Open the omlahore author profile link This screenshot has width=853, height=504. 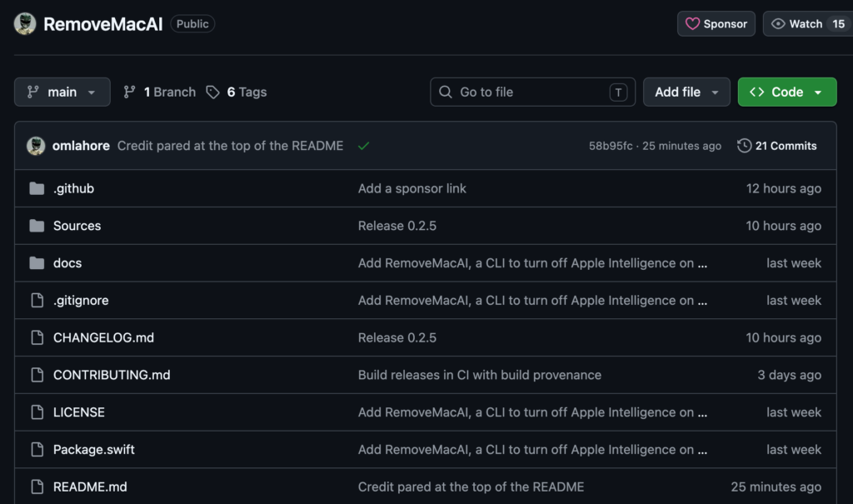(x=81, y=146)
